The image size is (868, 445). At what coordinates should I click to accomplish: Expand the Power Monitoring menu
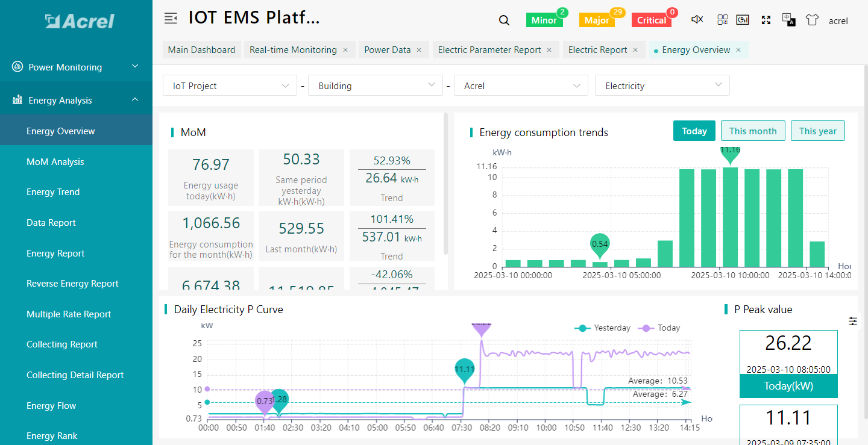76,67
